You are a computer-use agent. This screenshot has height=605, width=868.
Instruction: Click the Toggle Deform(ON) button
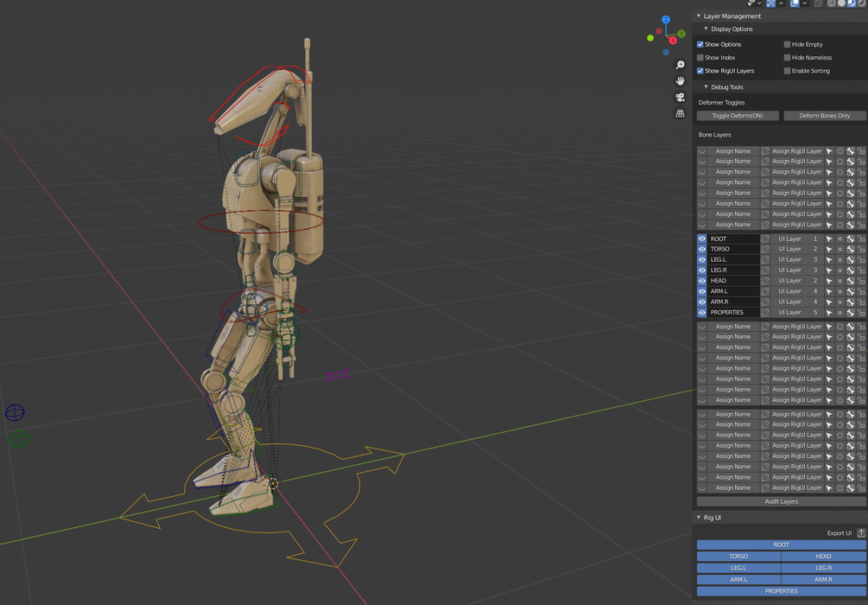[x=738, y=116]
